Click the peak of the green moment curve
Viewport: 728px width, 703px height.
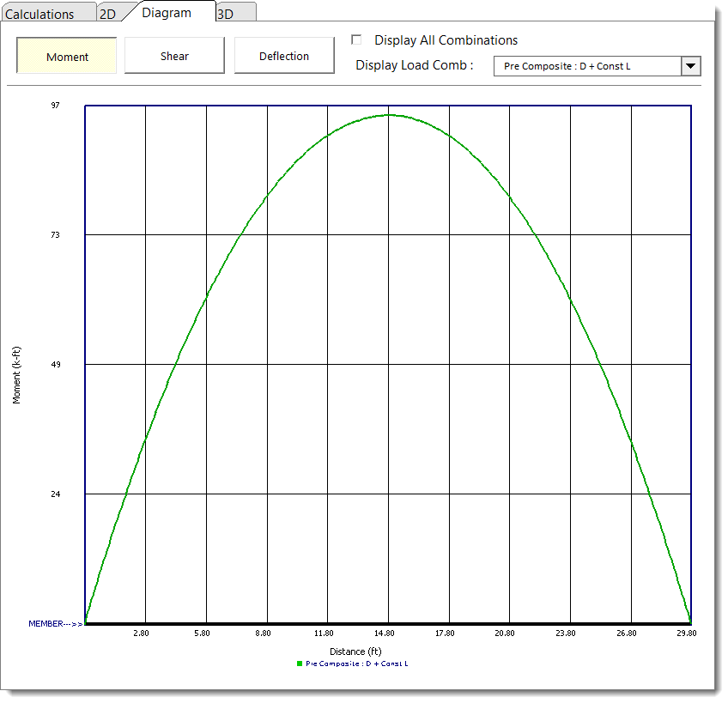tap(388, 114)
